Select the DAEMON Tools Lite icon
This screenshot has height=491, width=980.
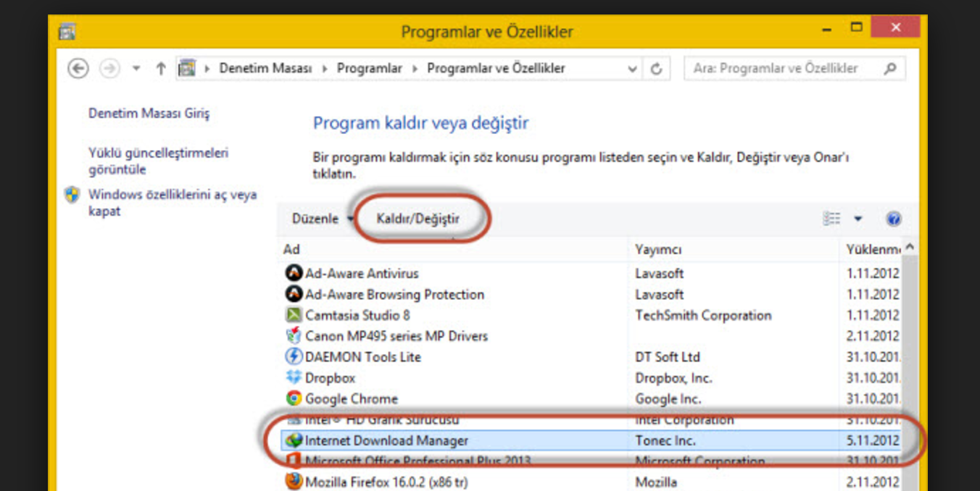point(294,357)
